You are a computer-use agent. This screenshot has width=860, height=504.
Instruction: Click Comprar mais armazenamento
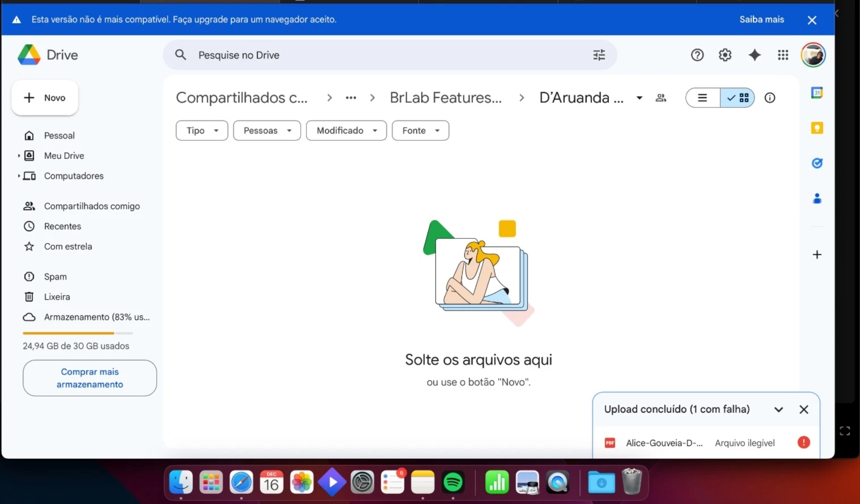[89, 378]
